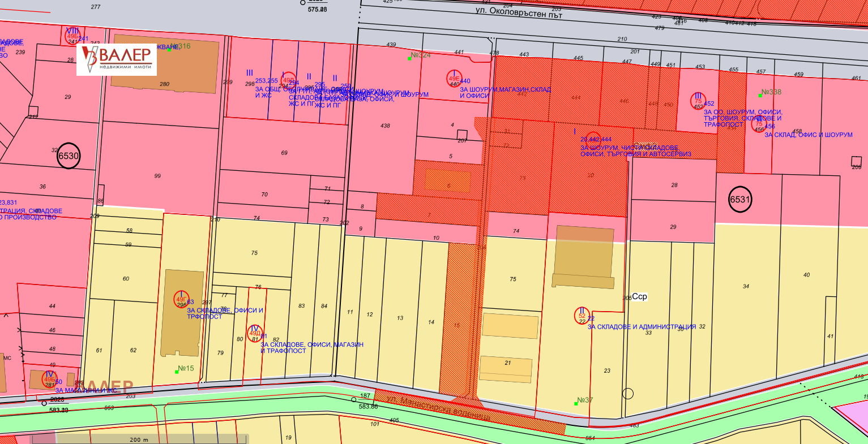868x444 pixels.
Task: Select pink parcel number 99
Action: pos(157,176)
